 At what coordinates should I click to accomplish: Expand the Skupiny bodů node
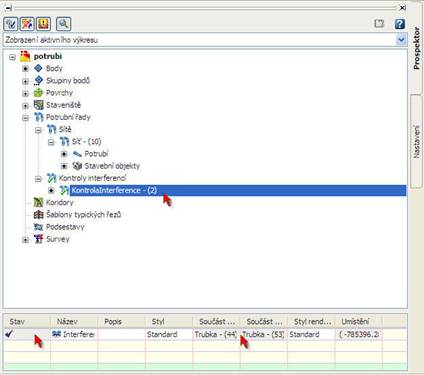coord(25,81)
